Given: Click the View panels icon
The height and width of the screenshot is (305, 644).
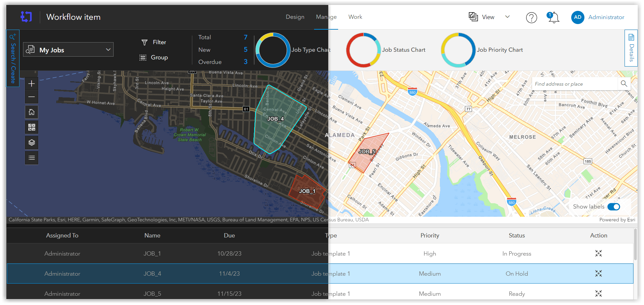Looking at the screenshot, I should pos(473,17).
